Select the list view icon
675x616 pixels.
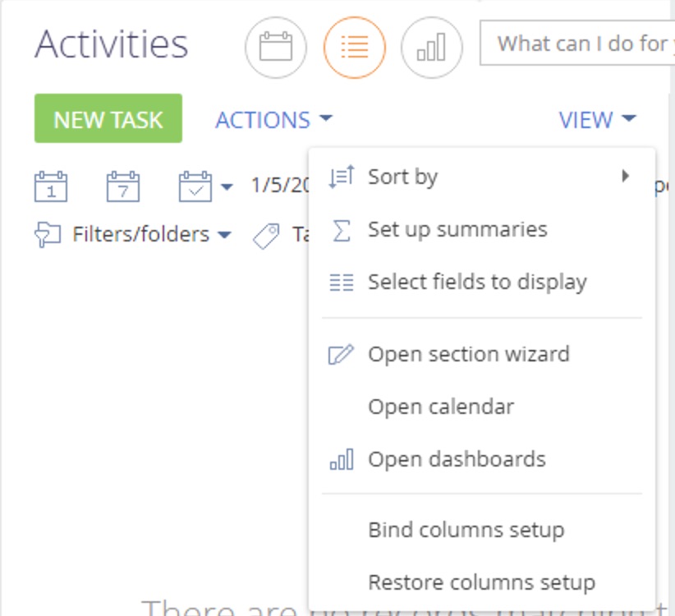(x=354, y=48)
